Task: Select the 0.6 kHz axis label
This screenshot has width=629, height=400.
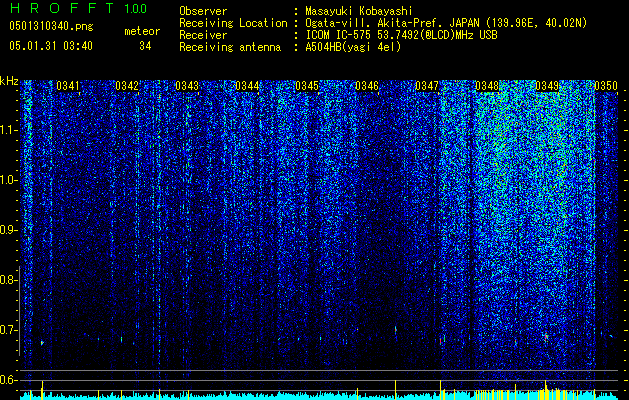Action: [x=8, y=380]
